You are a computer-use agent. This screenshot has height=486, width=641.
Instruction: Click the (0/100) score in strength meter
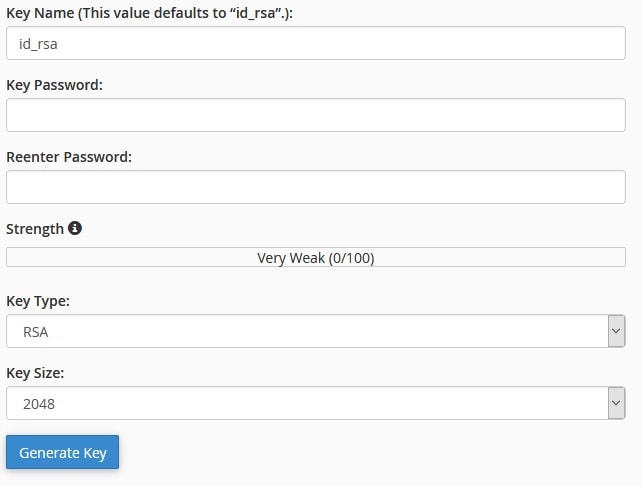coord(352,258)
